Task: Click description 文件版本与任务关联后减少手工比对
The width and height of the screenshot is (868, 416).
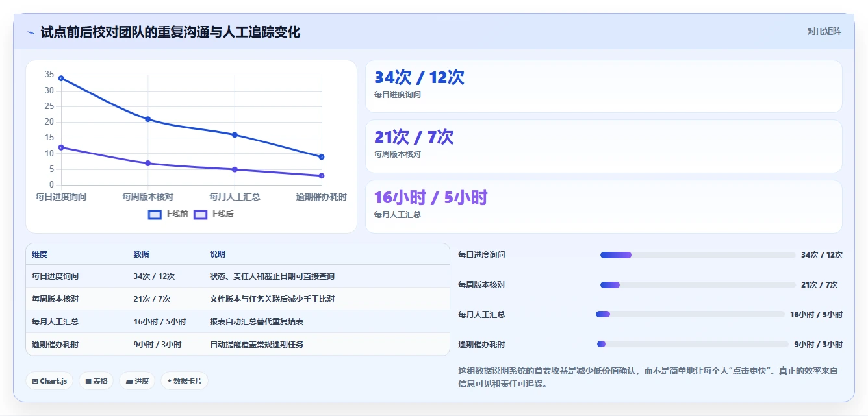Action: [x=272, y=299]
